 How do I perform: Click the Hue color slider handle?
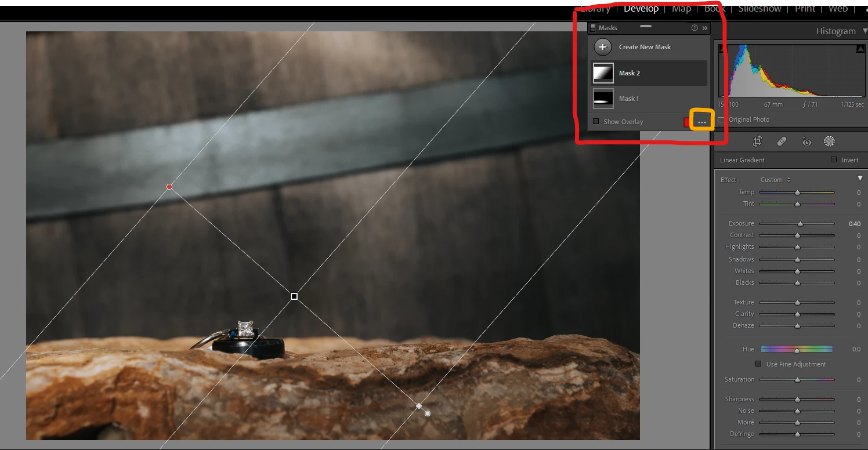[x=797, y=350]
